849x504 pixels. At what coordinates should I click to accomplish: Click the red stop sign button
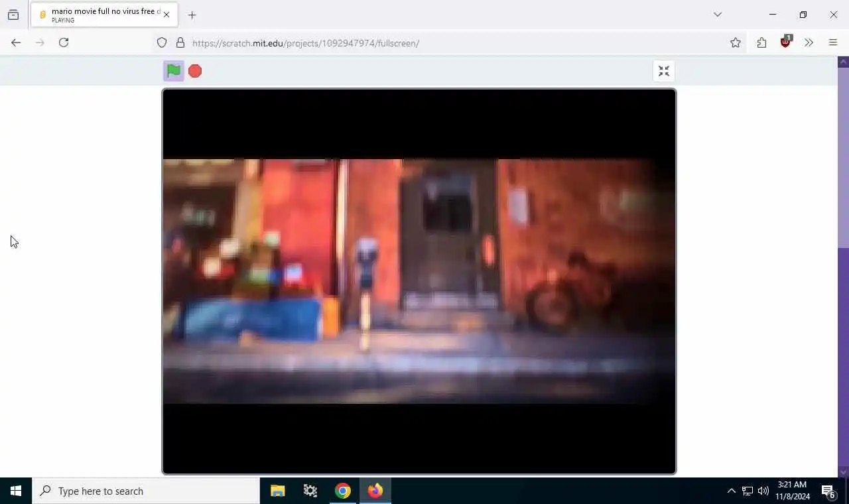coord(195,71)
